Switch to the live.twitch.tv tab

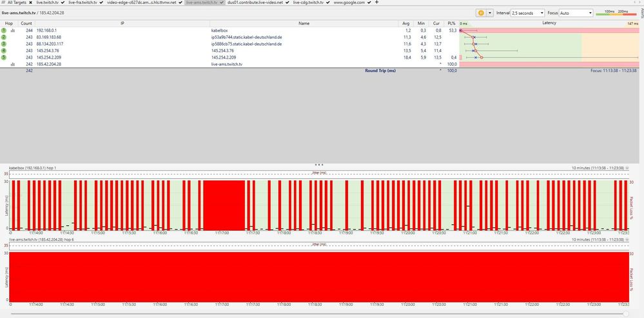48,3
